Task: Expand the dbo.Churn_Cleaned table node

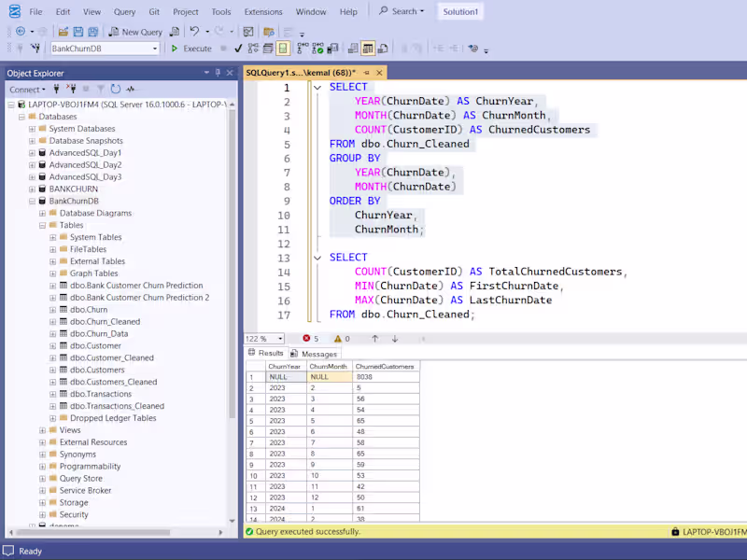Action: pyautogui.click(x=52, y=322)
